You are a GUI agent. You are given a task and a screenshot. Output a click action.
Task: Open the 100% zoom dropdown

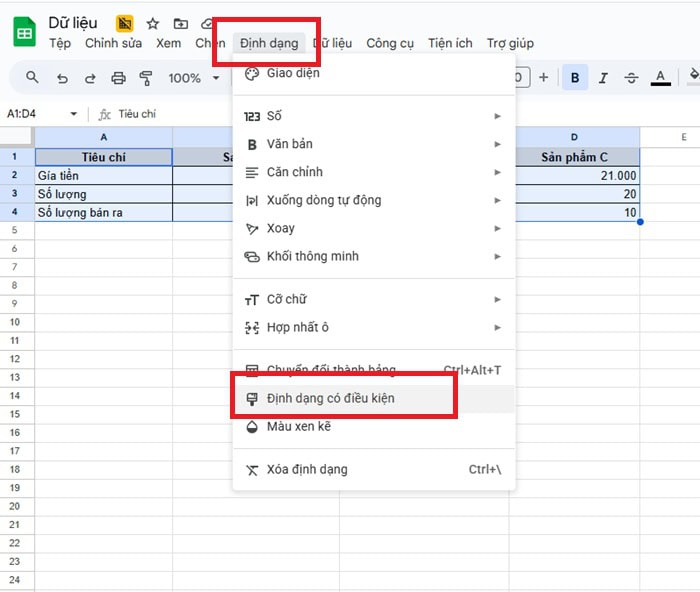coord(194,78)
